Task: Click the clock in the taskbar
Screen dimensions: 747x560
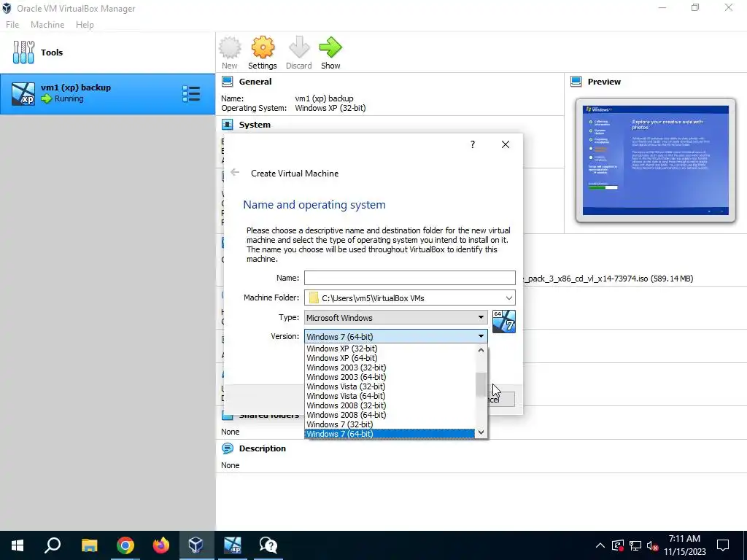Action: (684, 545)
